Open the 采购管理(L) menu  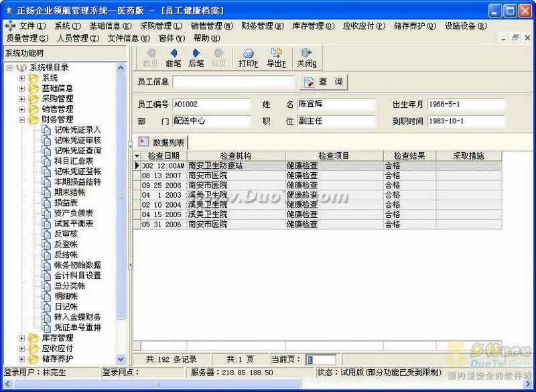161,26
